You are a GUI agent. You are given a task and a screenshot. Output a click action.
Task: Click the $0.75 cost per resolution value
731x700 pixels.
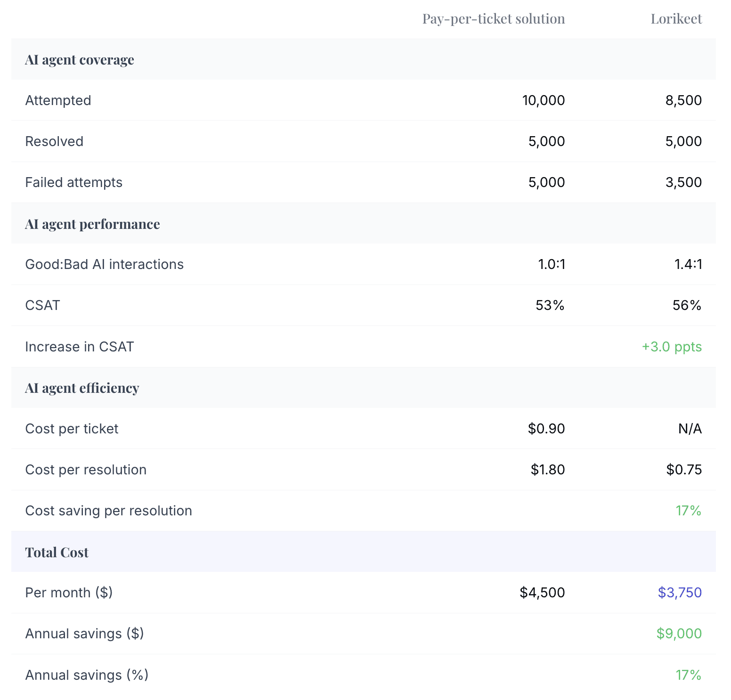[x=684, y=470]
